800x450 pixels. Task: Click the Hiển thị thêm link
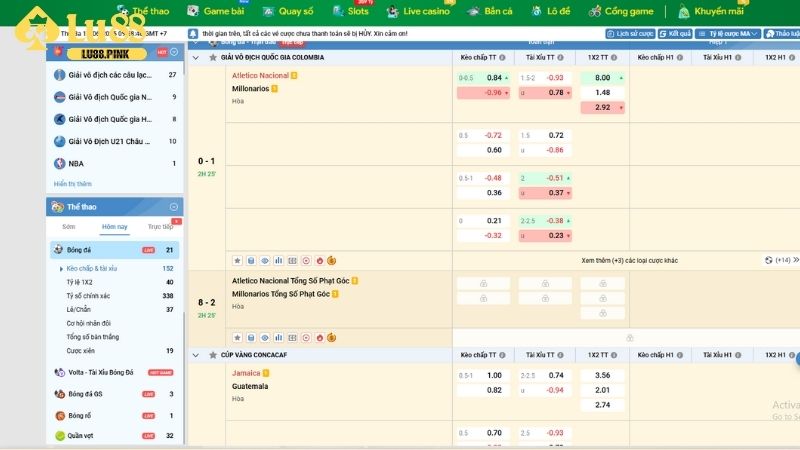[x=73, y=184]
